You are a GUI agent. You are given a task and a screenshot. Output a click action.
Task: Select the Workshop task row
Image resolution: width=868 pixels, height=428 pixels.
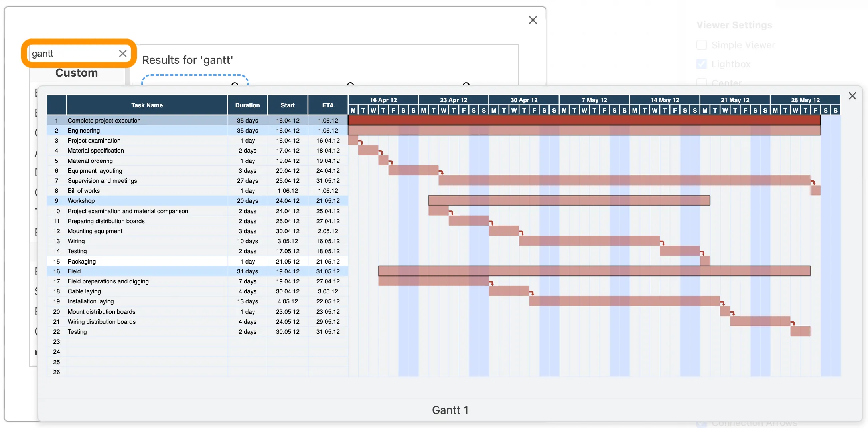coord(81,201)
